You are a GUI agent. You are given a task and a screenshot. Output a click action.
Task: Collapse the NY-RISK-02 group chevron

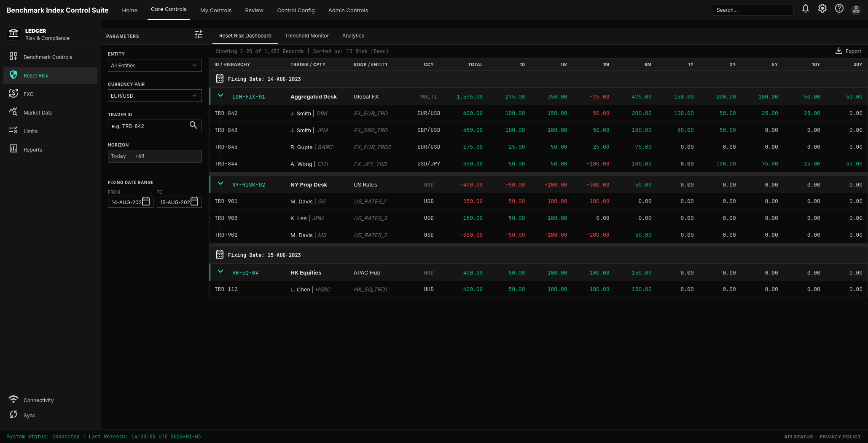pyautogui.click(x=220, y=184)
